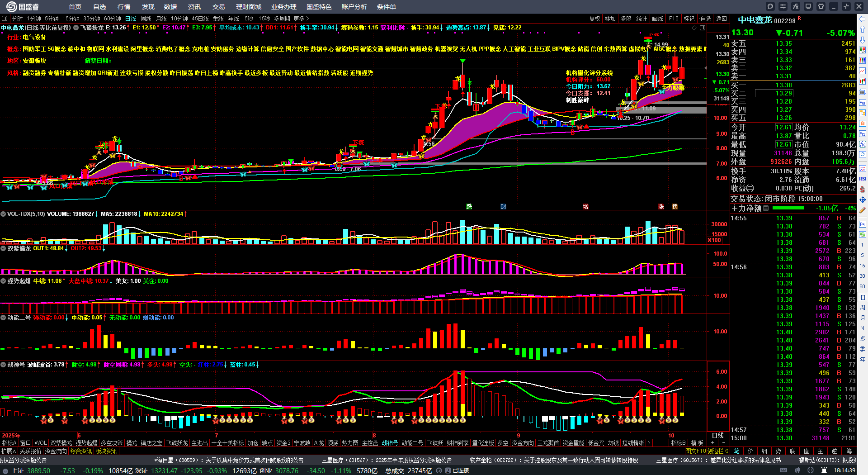The width and height of the screenshot is (868, 475).
Task: Click the RSI indicator sidebar icon
Action: tap(863, 179)
